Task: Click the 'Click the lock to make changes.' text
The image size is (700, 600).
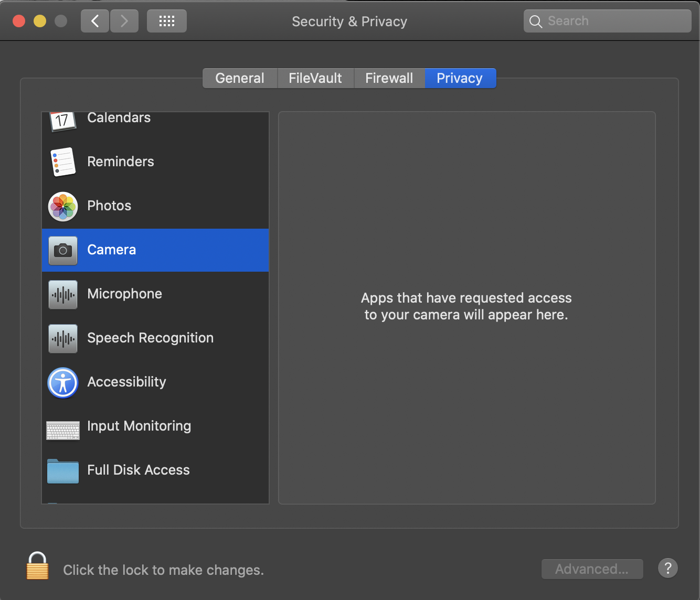Action: (164, 570)
